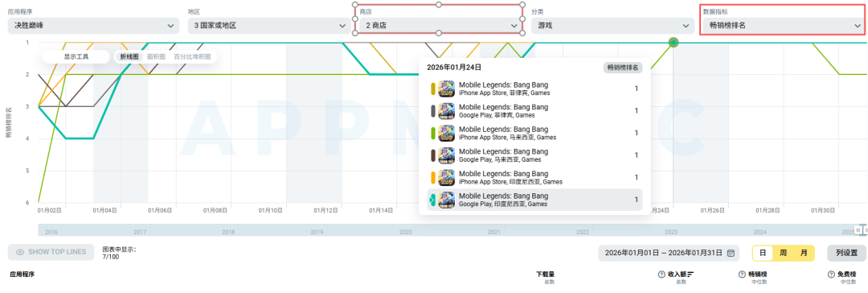868x293 pixels.
Task: Switch chart to 面积图 view
Action: 157,56
